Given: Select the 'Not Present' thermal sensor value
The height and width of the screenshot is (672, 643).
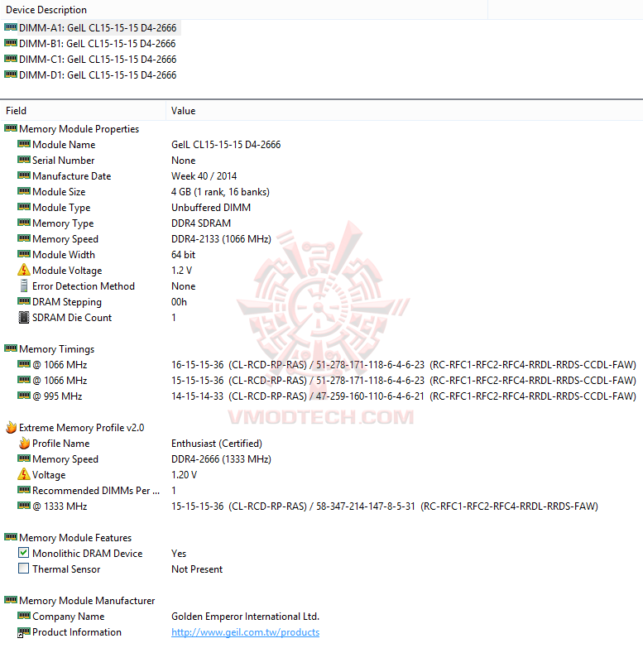Looking at the screenshot, I should 197,569.
